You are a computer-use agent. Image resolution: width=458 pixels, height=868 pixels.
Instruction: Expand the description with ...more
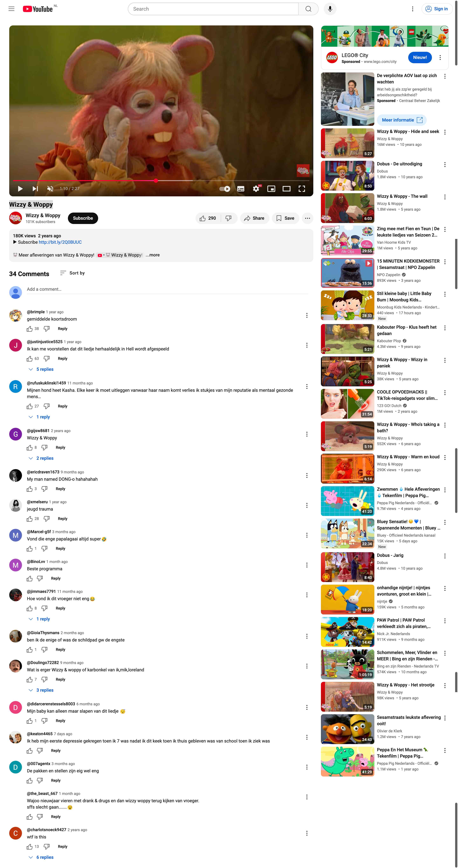(153, 255)
